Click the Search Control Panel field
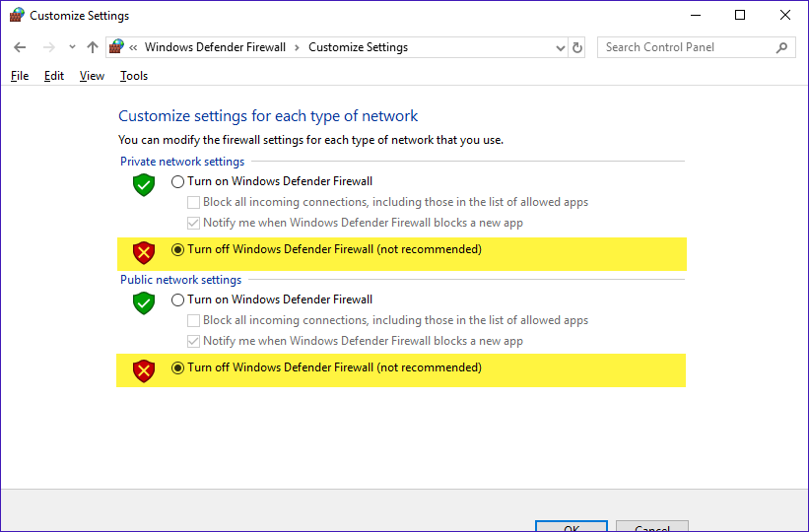The image size is (809, 532). (x=696, y=47)
